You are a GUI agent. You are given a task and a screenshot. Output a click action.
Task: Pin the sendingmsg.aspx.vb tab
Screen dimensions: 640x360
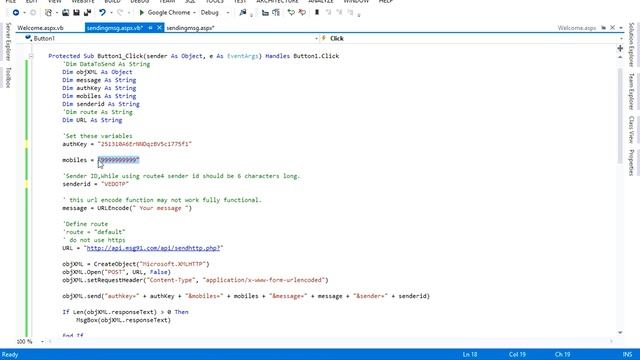pos(150,28)
